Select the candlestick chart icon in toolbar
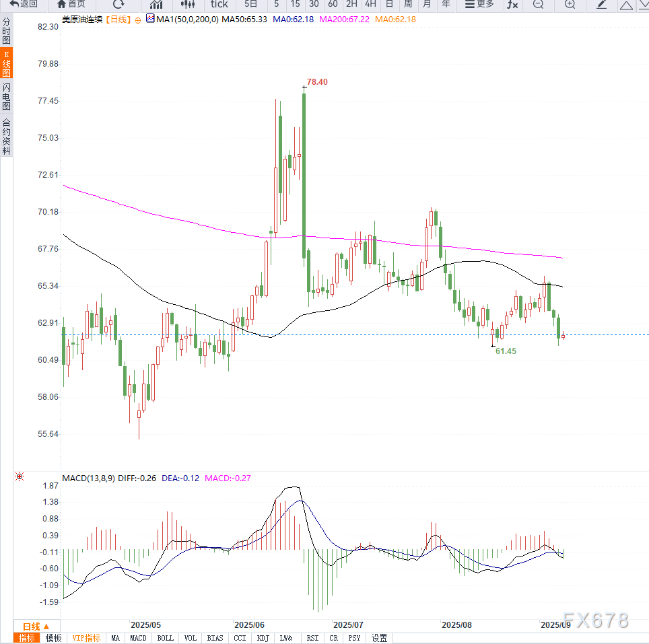Viewport: 649px width, 644px height. coord(187,4)
